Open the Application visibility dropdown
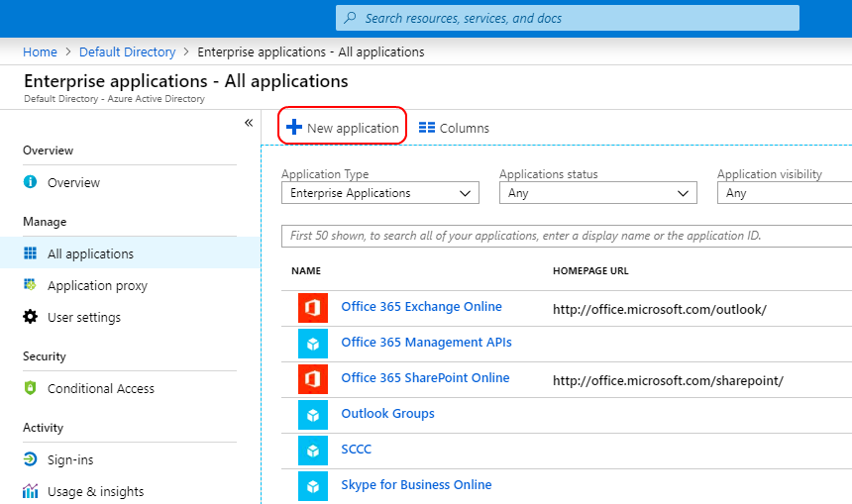This screenshot has height=504, width=852. pos(785,193)
